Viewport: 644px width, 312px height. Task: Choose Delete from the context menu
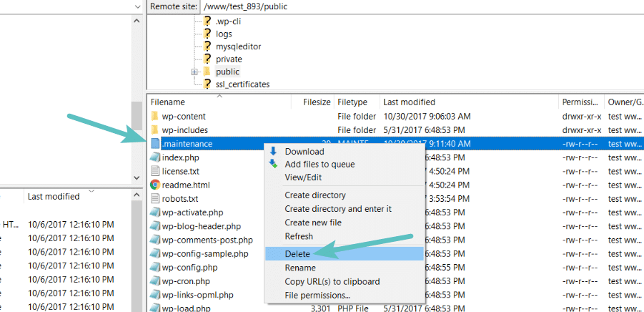[297, 254]
